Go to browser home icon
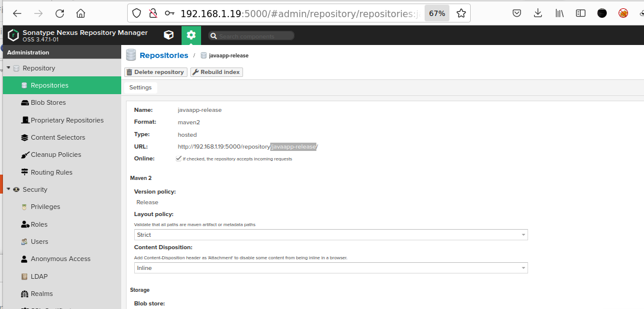This screenshot has width=644, height=309. [x=81, y=13]
